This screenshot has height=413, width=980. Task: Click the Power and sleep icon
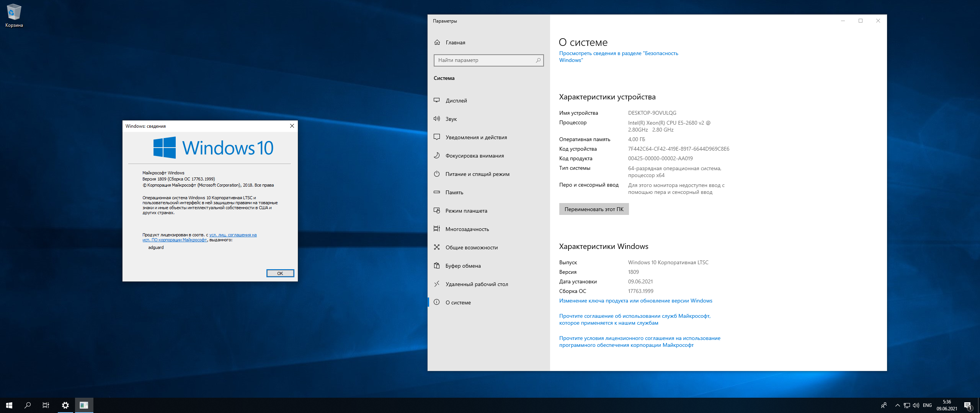click(x=437, y=174)
